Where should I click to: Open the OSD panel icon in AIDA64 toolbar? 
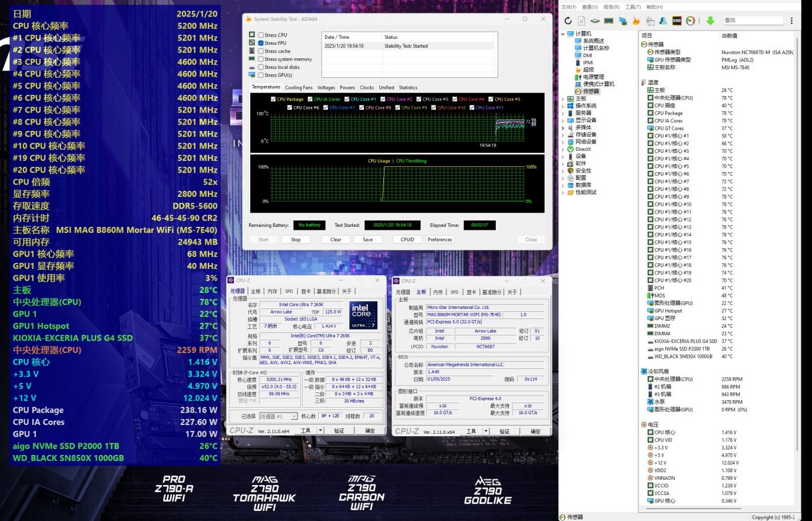click(677, 21)
